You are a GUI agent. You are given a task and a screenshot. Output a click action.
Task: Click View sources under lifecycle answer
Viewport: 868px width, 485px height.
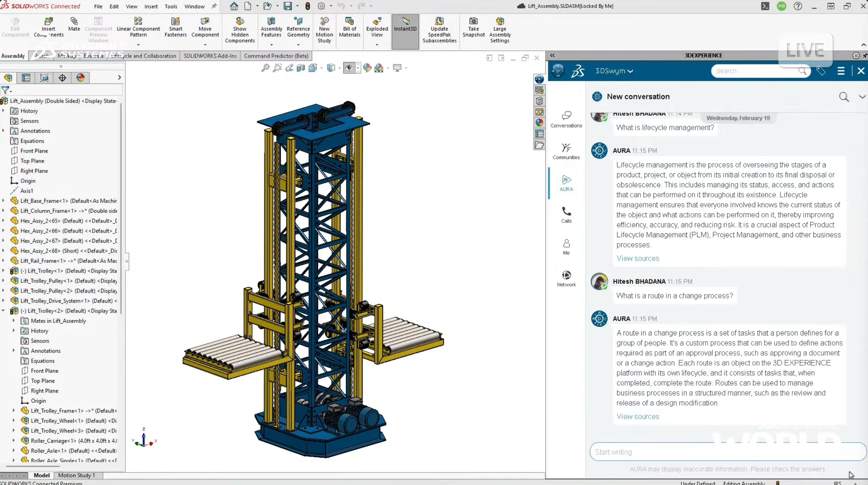click(638, 258)
